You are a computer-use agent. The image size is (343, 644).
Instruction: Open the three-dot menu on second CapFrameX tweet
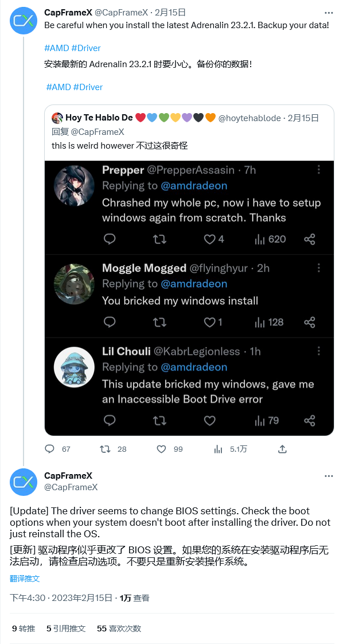pyautogui.click(x=329, y=476)
